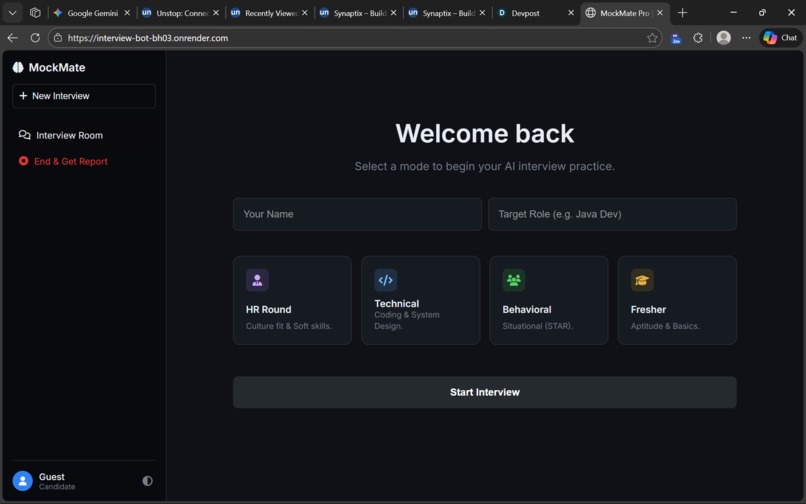Click the Guest avatar icon

click(x=22, y=481)
